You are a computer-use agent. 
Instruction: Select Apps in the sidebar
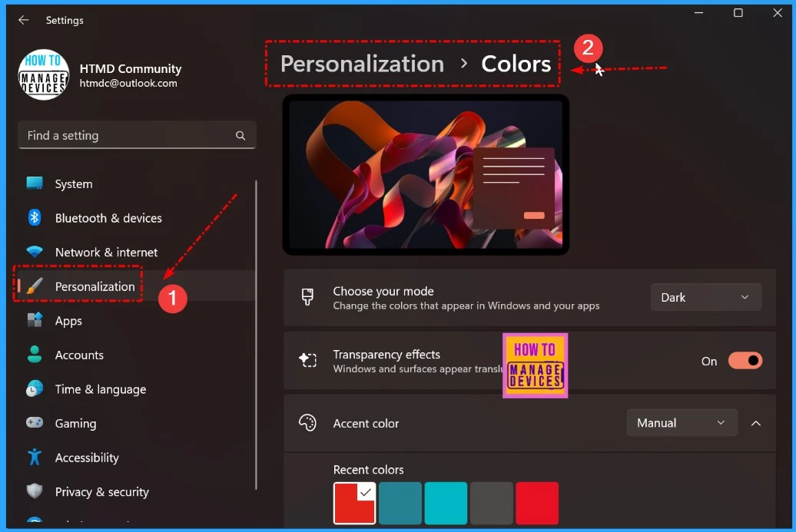[x=68, y=321]
